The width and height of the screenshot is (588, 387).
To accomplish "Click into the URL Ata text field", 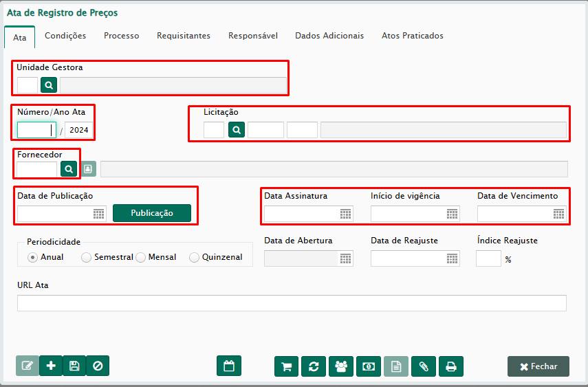I will tap(292, 303).
